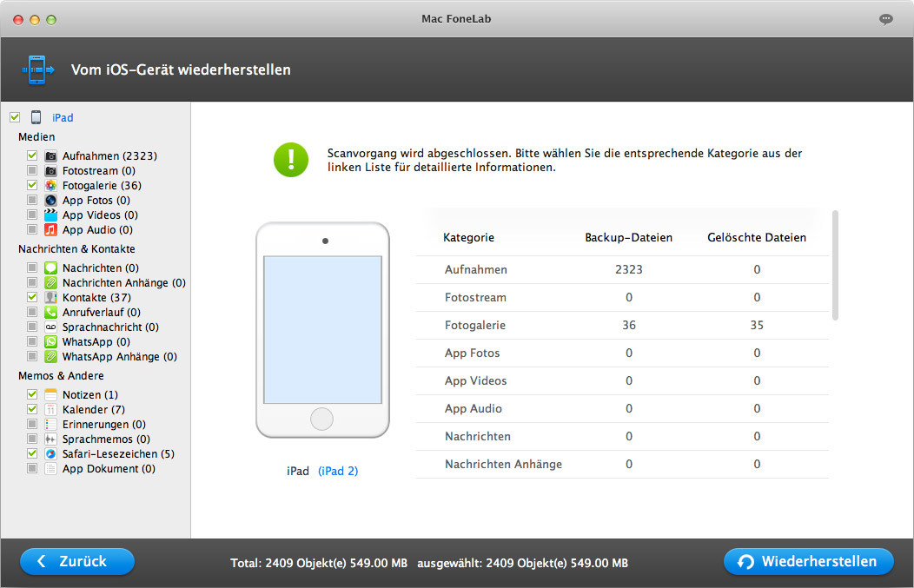Uncheck the Kalender (7) checkbox
This screenshot has width=914, height=588.
coord(32,410)
